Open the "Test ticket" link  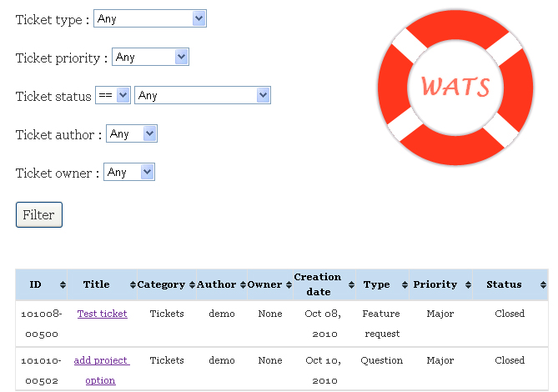103,314
